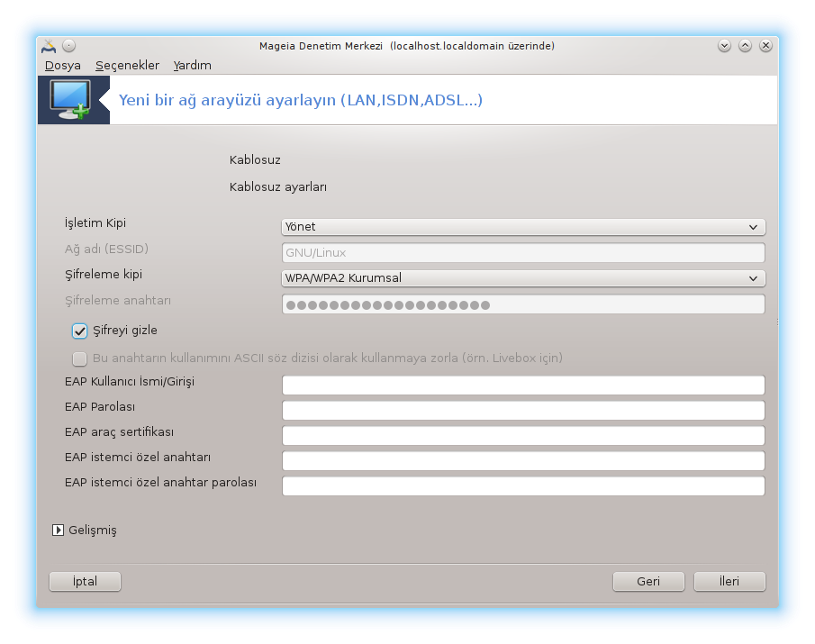
Task: Focus the EAP araç sertifikası field
Action: coord(523,436)
